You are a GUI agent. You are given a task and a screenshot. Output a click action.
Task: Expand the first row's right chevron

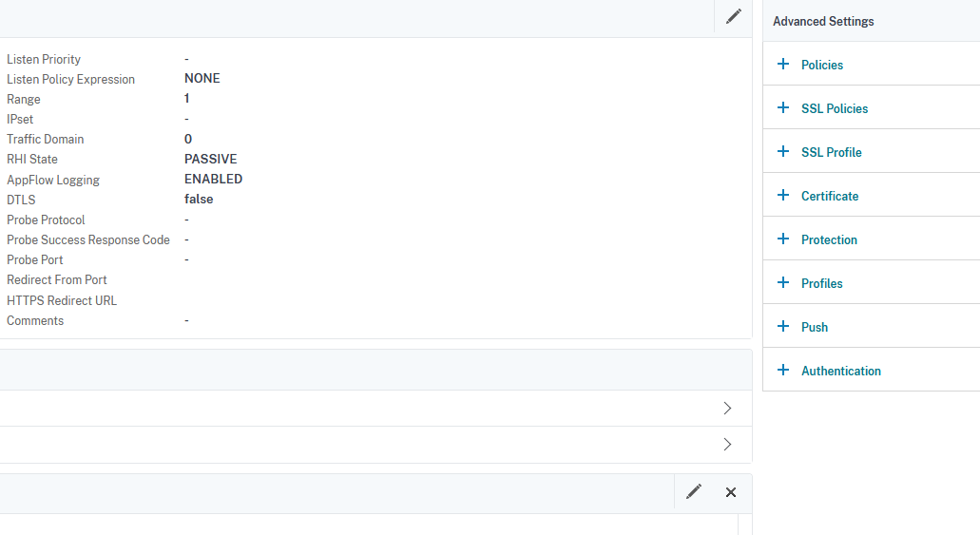727,409
